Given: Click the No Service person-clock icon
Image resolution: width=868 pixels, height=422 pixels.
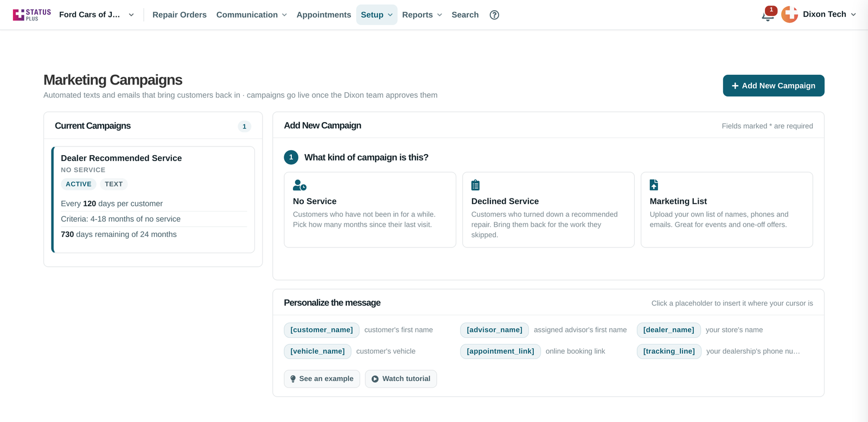Looking at the screenshot, I should pyautogui.click(x=299, y=185).
